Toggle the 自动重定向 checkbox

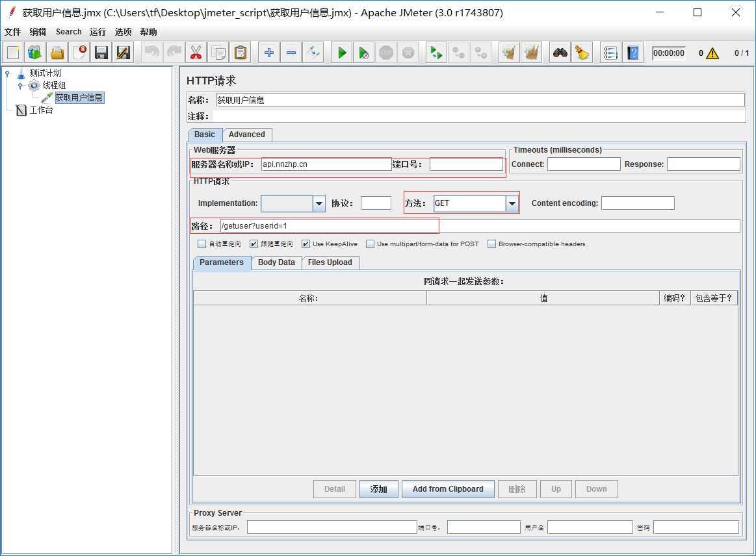point(202,244)
